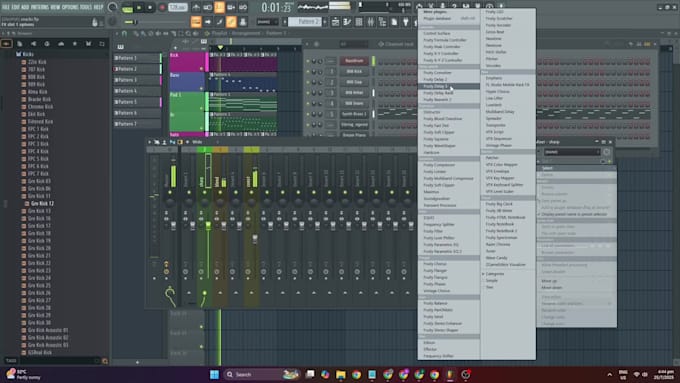680x383 pixels.
Task: Open the TOOLS menu
Action: pyautogui.click(x=85, y=7)
